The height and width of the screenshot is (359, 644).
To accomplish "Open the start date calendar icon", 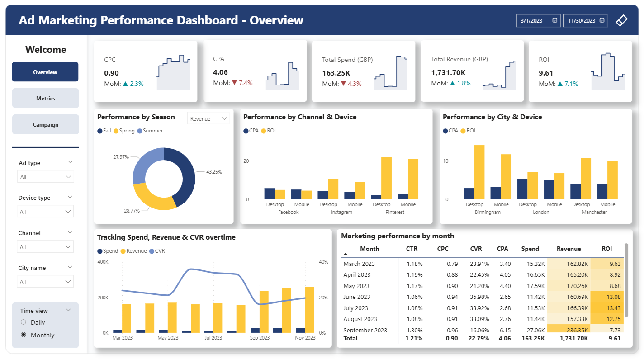I will click(554, 20).
